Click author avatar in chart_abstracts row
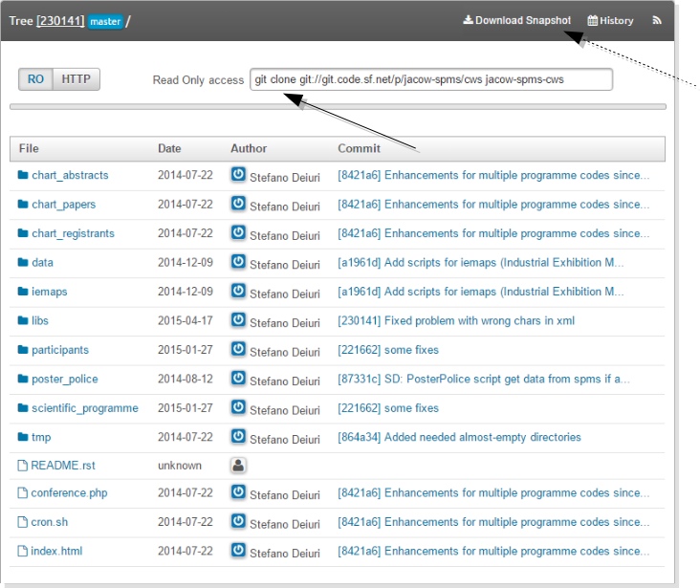 tap(238, 174)
